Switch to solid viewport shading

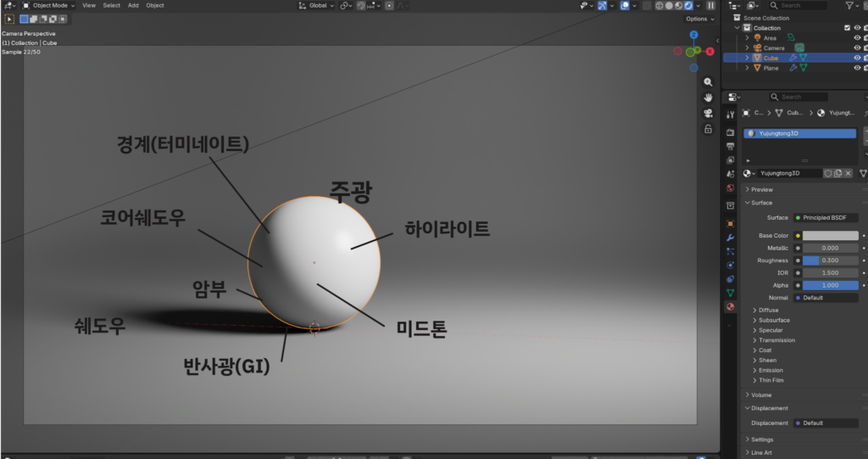coord(669,6)
